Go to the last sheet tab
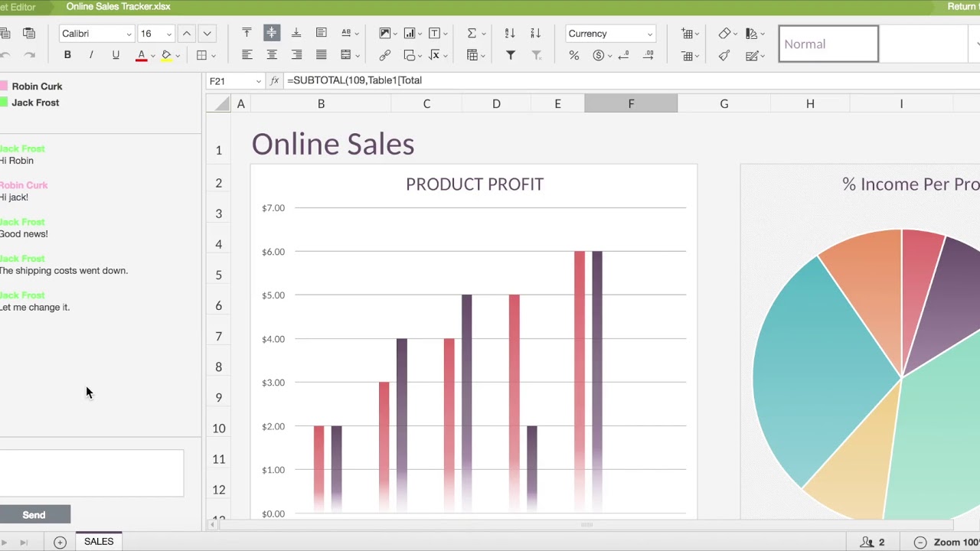The height and width of the screenshot is (551, 980). pos(24,543)
